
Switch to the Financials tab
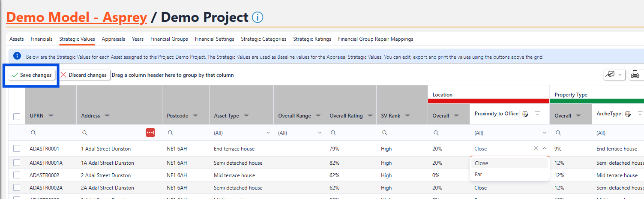tap(42, 39)
